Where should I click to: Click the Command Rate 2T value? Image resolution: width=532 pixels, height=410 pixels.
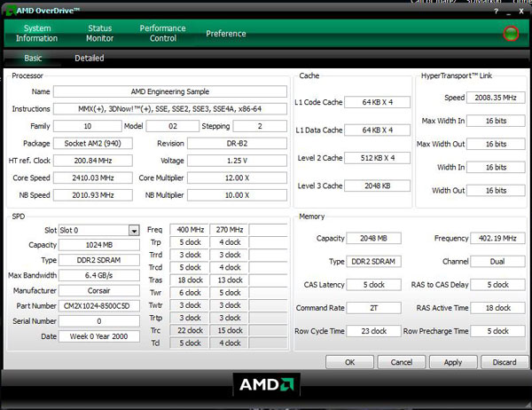tap(373, 308)
